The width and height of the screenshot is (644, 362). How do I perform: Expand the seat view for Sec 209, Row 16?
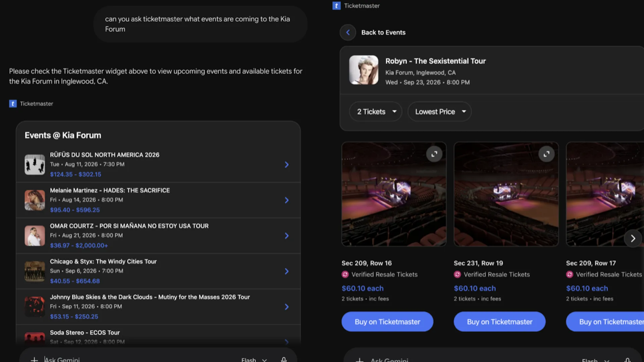tap(434, 154)
